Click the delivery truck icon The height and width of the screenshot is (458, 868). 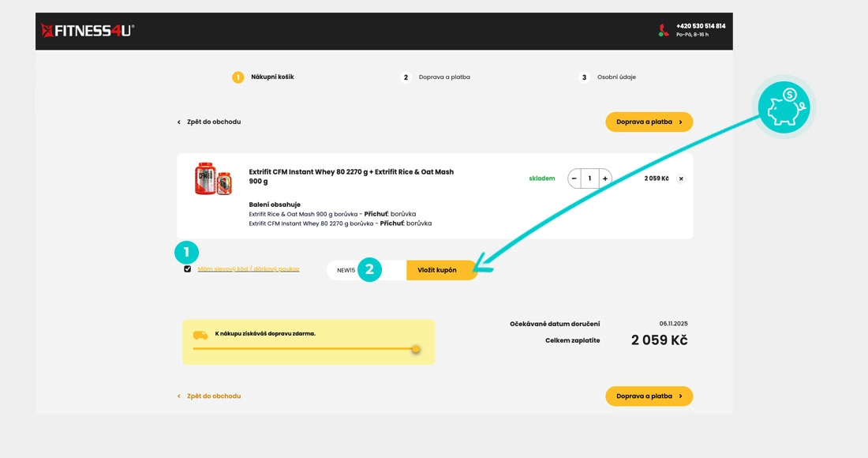[x=200, y=335]
